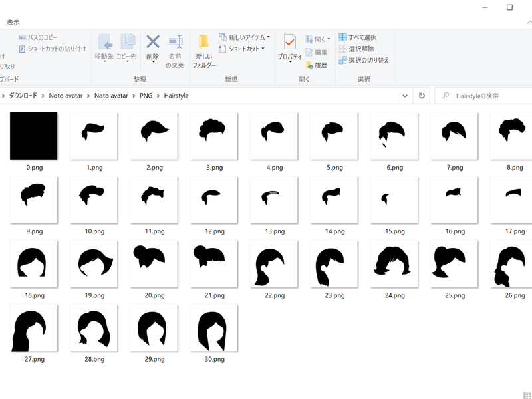Screen dimensions: 532x399
Task: Select the 30.png hairstyle file
Action: coord(213,328)
